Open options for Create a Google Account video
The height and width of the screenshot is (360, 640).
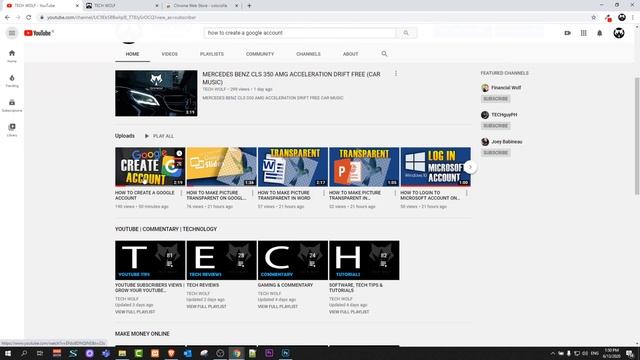(x=181, y=193)
